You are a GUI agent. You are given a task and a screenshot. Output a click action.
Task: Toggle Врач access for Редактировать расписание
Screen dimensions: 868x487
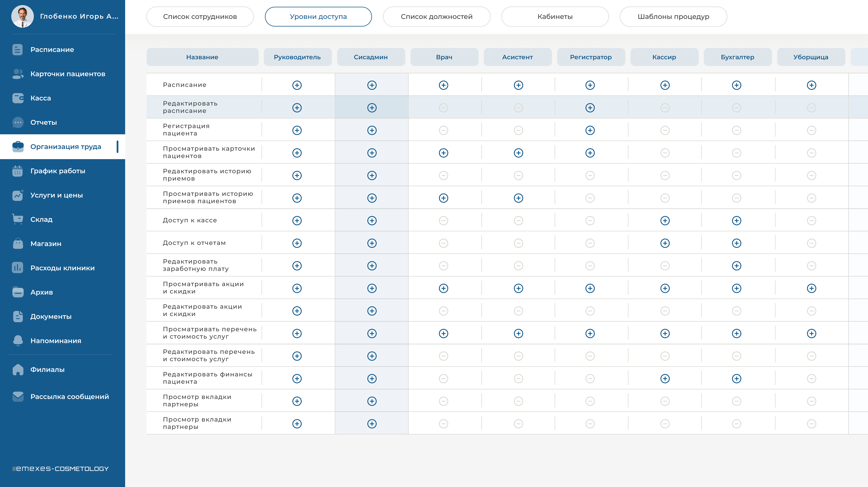pos(443,108)
